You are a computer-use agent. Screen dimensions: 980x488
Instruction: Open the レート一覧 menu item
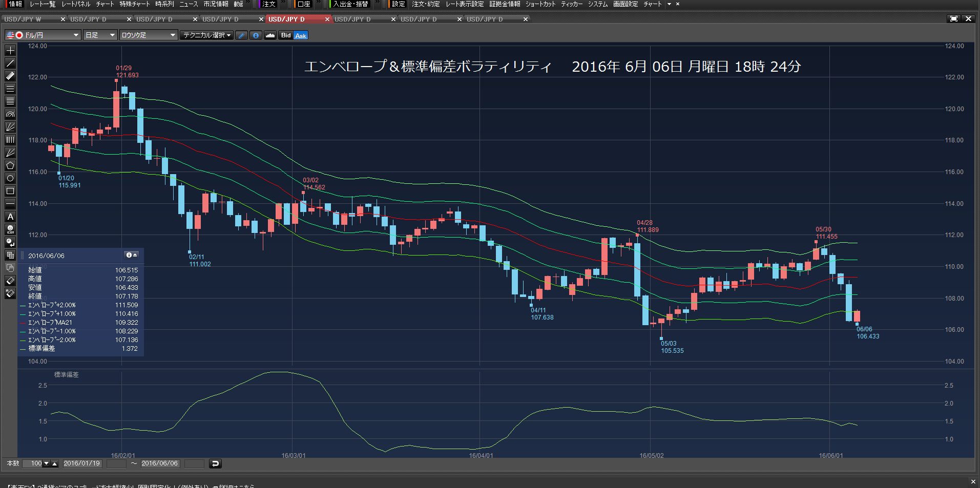tap(43, 4)
